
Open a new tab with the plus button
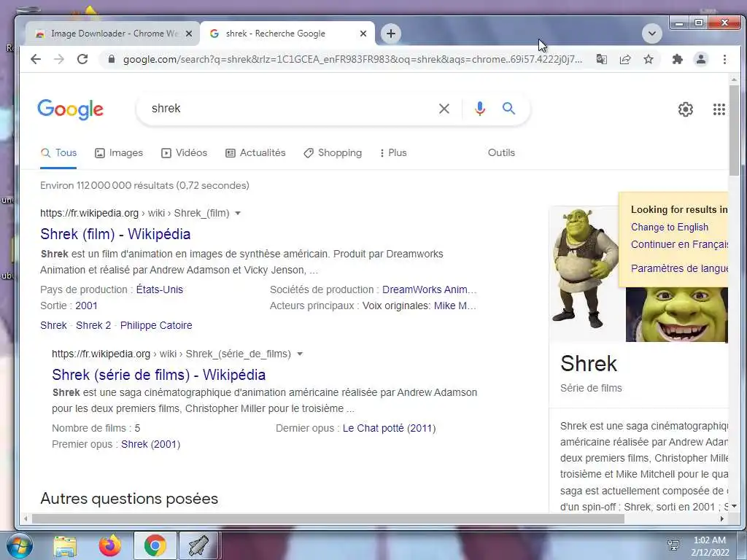[x=391, y=34]
